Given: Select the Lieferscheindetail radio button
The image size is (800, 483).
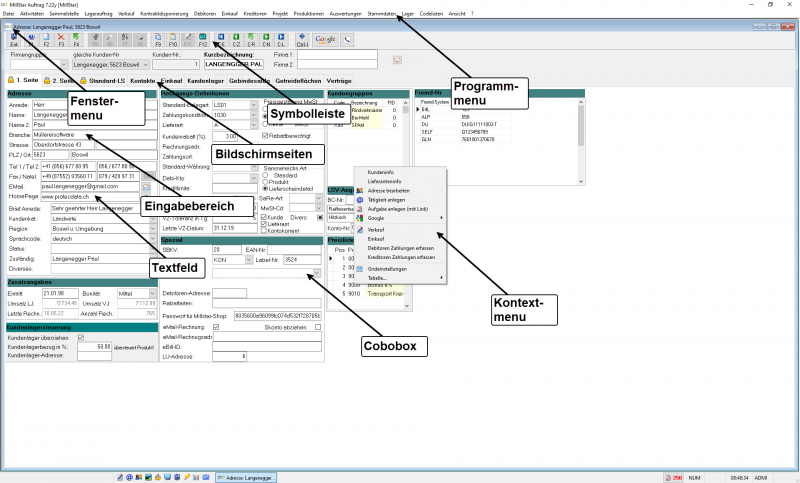Looking at the screenshot, I should tap(265, 189).
